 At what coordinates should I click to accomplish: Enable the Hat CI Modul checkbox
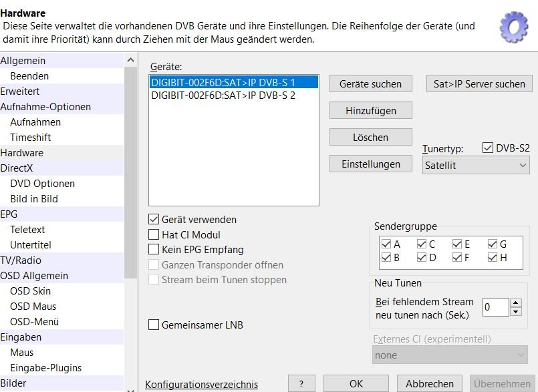[154, 235]
